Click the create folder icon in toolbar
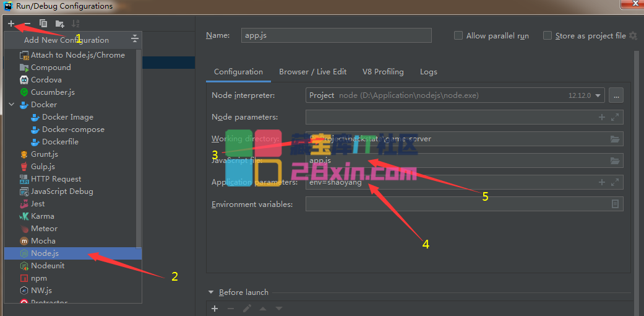Viewport: 644px width, 316px height. [59, 24]
